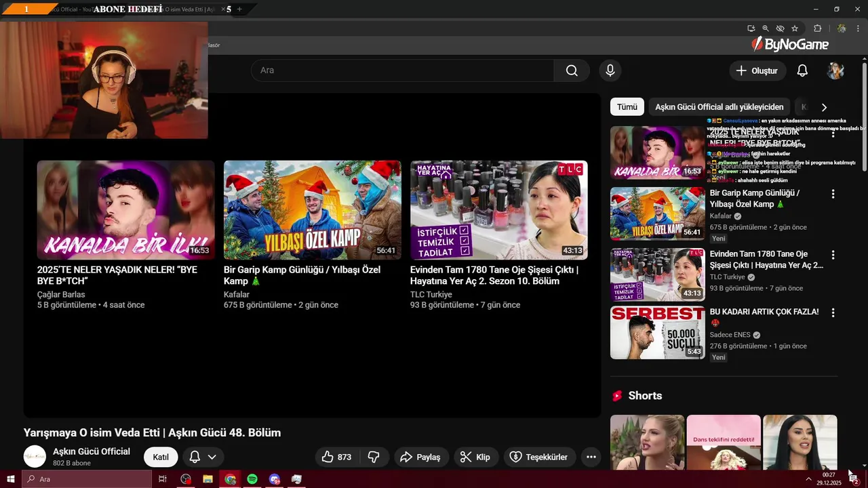
Task: Activate voice search microphone icon
Action: tap(610, 70)
